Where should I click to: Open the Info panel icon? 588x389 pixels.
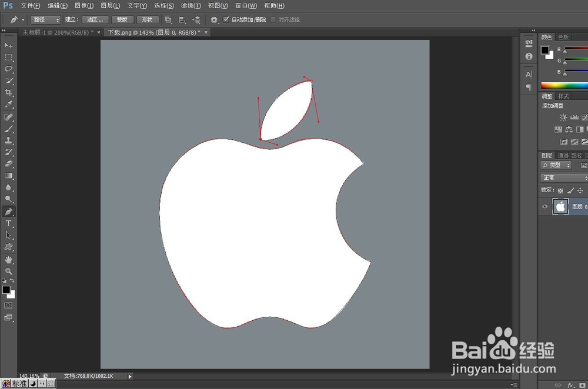[x=529, y=56]
